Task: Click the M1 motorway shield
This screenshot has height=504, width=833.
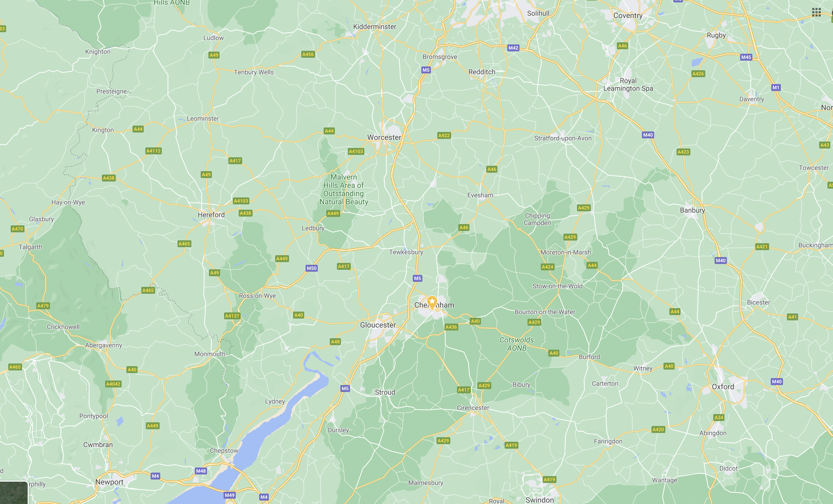Action: [776, 88]
